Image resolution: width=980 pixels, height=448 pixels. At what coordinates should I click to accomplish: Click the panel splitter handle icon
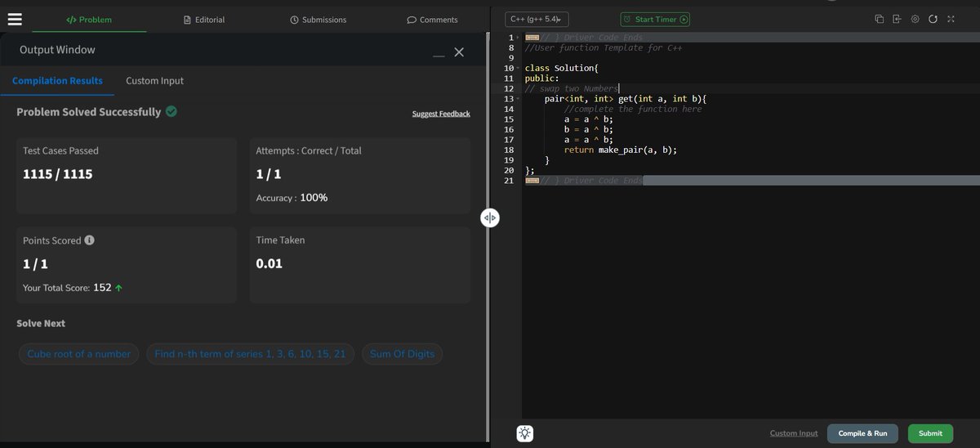click(489, 217)
